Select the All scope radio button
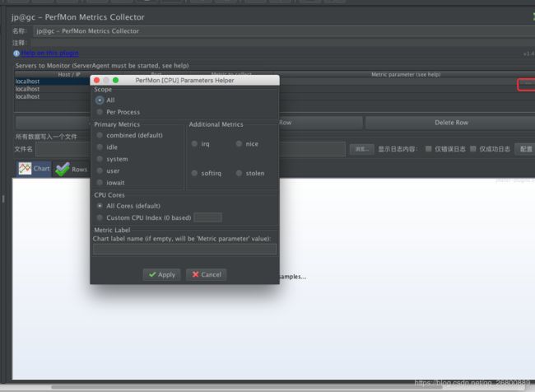The image size is (535, 392). click(100, 100)
